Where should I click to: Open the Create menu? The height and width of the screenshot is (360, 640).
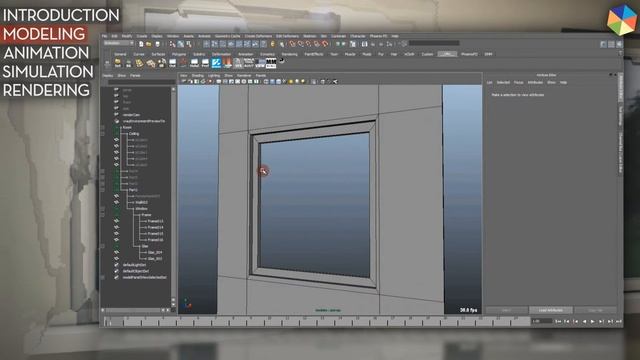click(142, 36)
